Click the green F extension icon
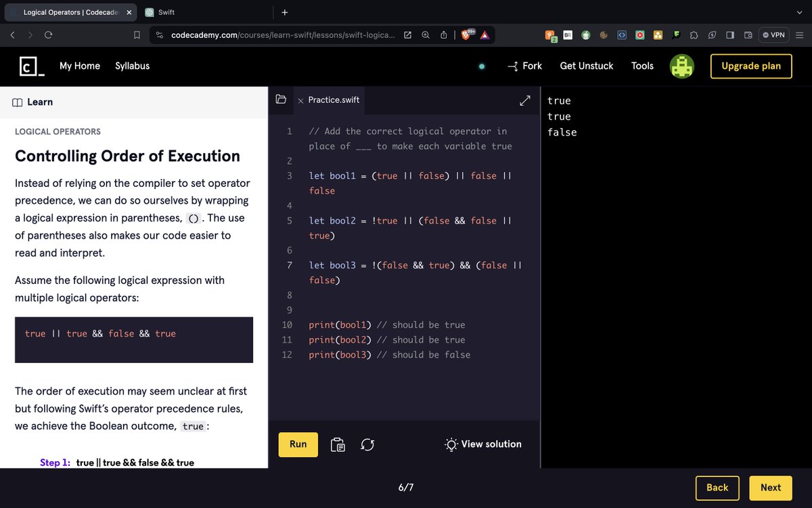This screenshot has height=508, width=812. coord(676,35)
